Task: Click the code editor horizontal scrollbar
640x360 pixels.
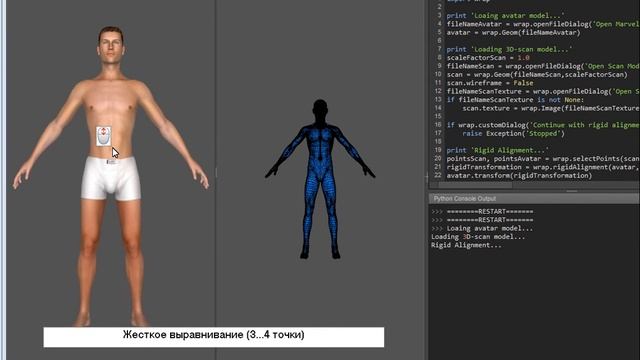Action: [x=476, y=185]
